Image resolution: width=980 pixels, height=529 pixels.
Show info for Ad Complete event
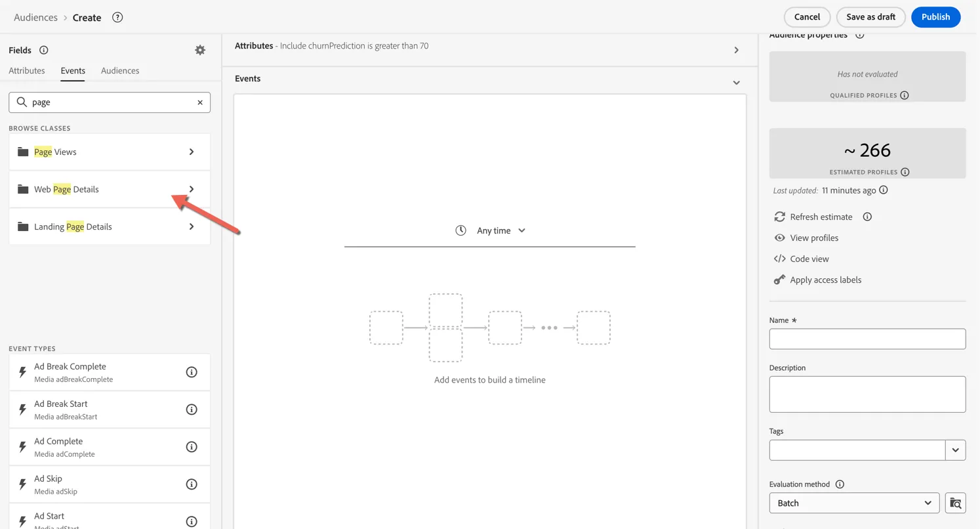192,447
